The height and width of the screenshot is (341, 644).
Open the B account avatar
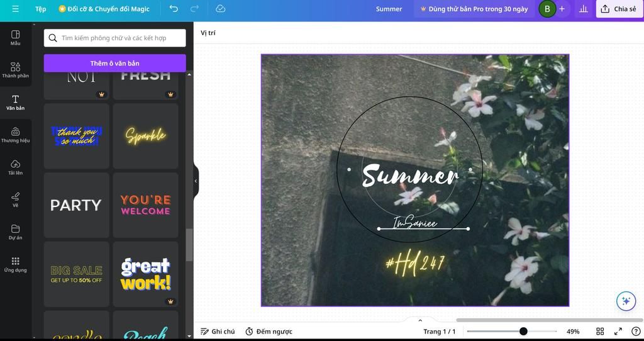[547, 9]
